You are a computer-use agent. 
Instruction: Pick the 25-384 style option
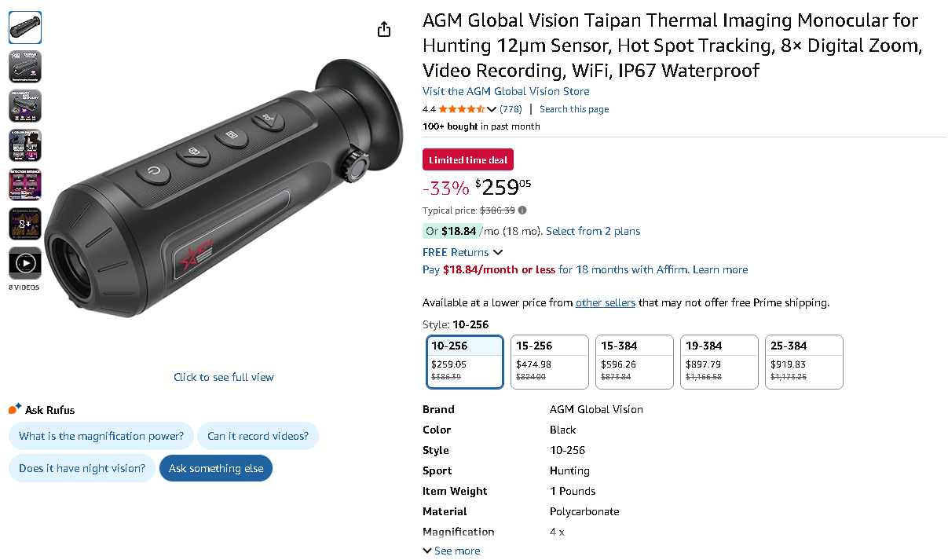click(804, 362)
